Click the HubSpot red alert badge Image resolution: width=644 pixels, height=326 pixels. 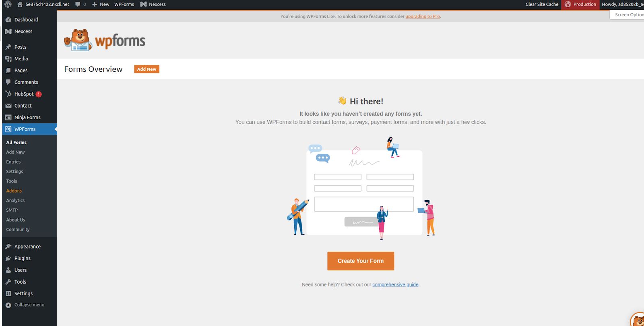click(x=39, y=94)
